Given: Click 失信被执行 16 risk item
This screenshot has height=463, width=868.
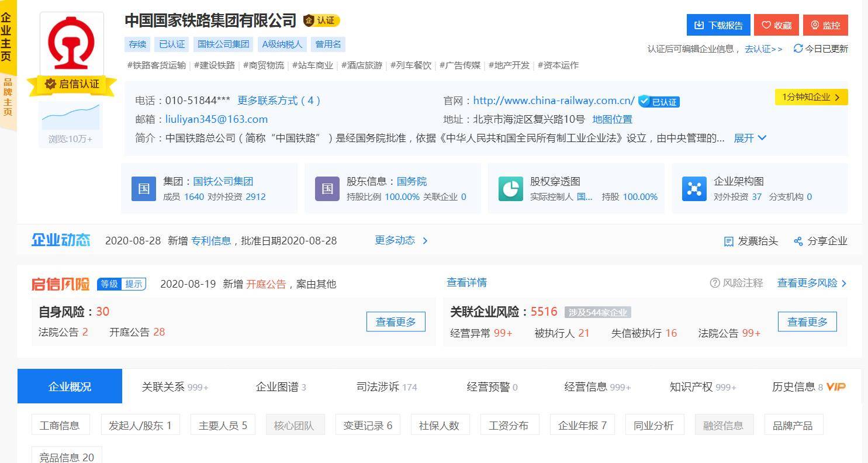Looking at the screenshot, I should (x=644, y=333).
